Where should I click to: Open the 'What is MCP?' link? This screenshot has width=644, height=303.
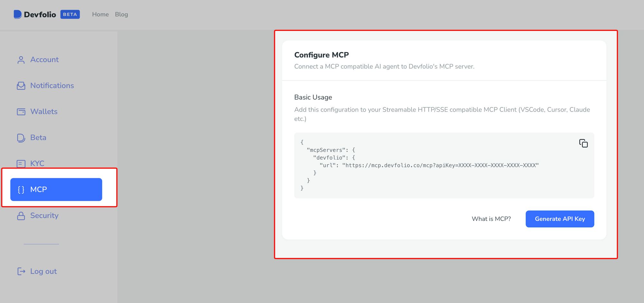pos(491,219)
